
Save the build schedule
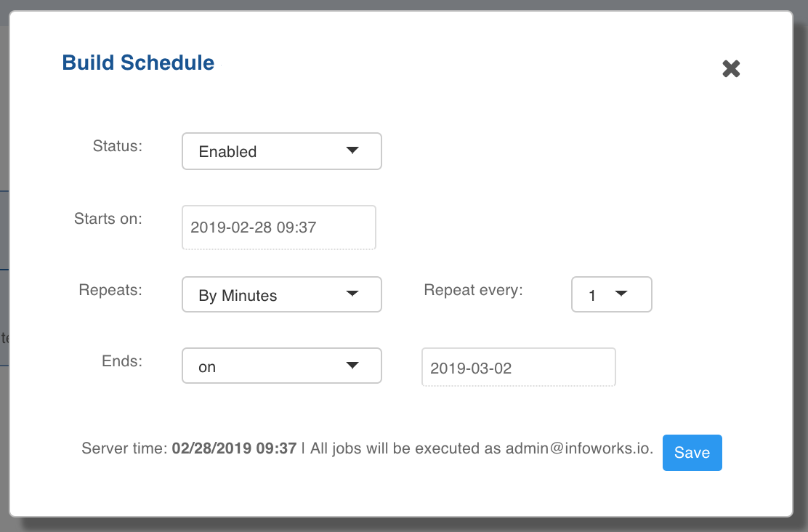point(692,453)
